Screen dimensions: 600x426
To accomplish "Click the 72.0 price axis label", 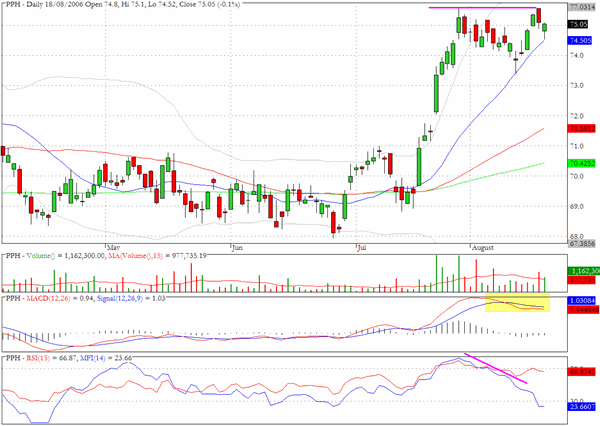I will point(577,116).
